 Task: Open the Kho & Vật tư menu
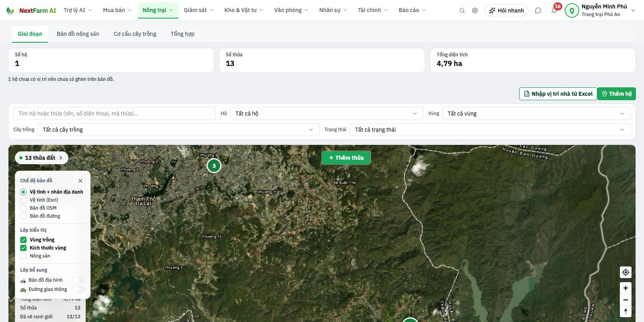click(244, 10)
